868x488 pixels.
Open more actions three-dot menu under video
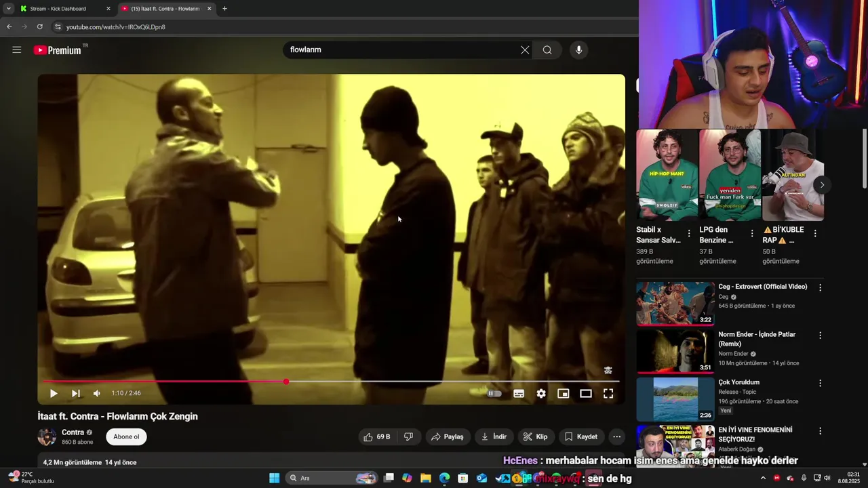coord(616,436)
